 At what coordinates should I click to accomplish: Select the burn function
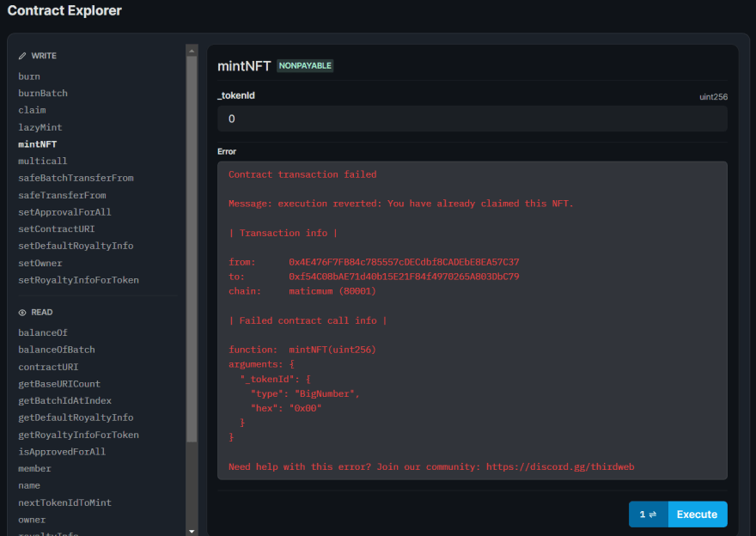coord(29,76)
